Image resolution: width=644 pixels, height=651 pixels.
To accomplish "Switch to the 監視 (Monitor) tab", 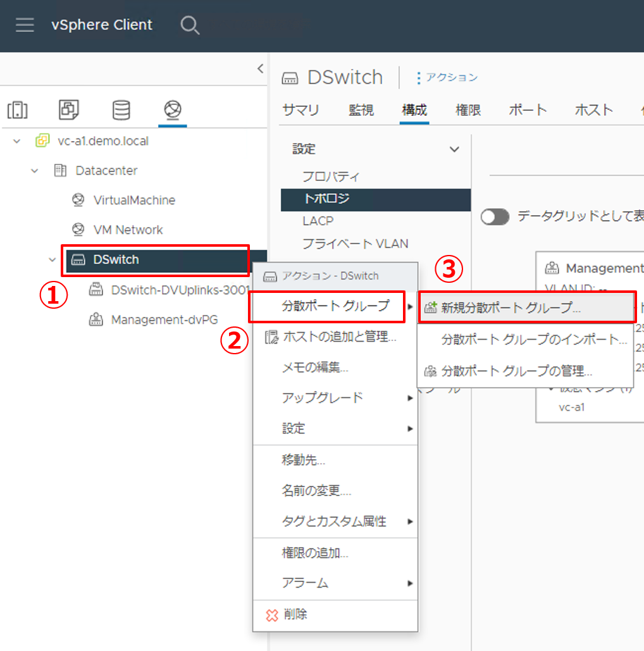I will 361,109.
